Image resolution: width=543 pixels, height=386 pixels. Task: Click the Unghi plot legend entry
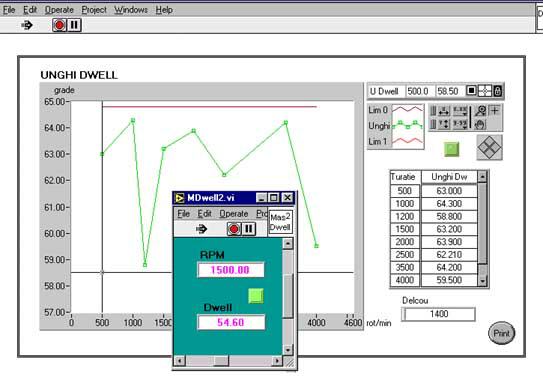[x=396, y=126]
